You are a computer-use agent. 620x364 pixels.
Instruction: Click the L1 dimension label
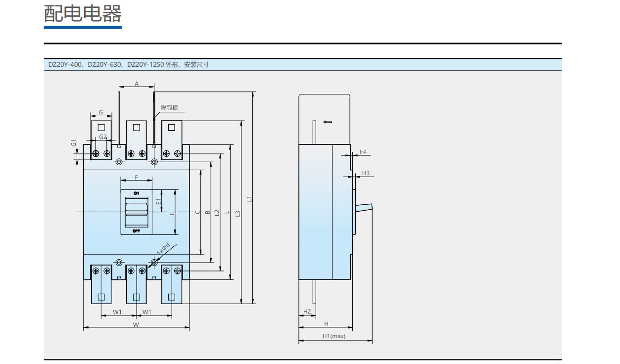[250, 199]
